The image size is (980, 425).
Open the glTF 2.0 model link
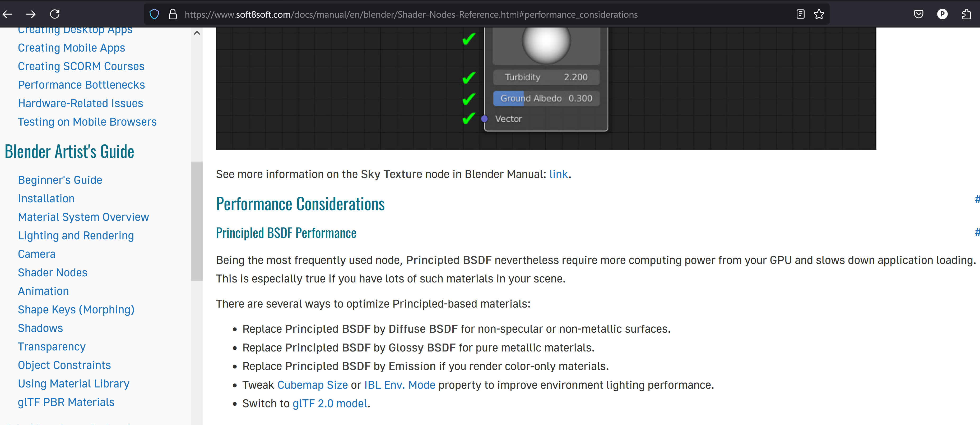point(329,403)
